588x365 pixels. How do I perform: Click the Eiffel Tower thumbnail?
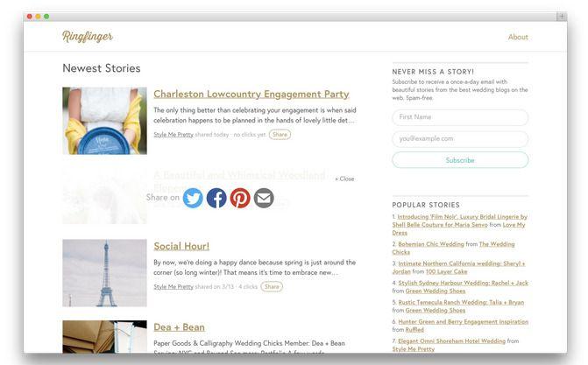[104, 273]
